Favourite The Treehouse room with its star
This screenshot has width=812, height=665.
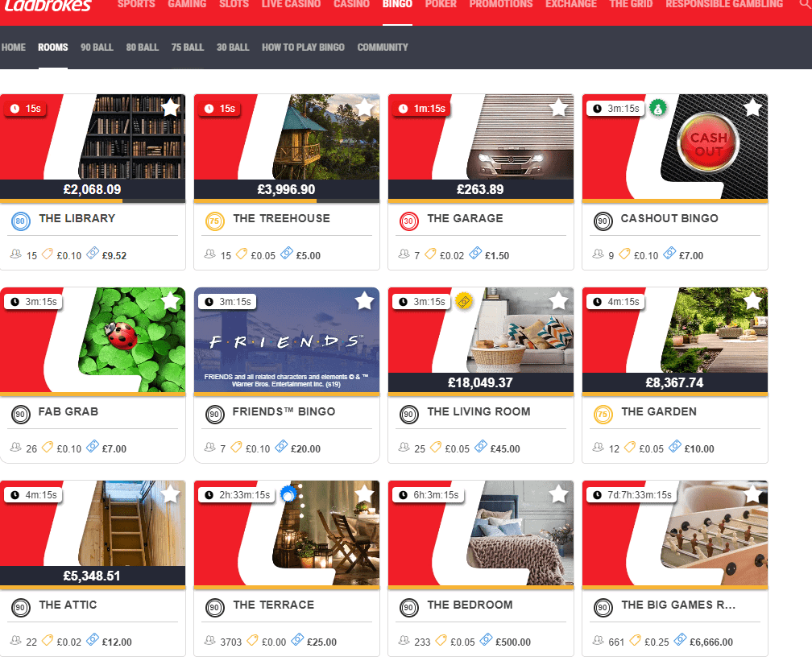[365, 108]
